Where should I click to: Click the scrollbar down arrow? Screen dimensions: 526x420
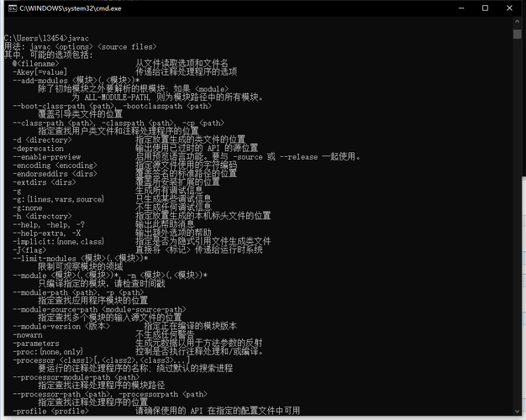[x=517, y=412]
